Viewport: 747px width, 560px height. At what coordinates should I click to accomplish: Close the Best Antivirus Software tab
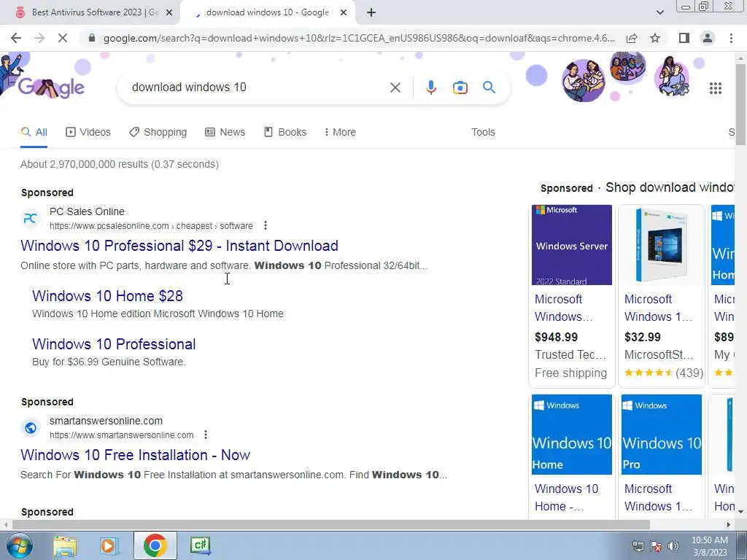click(x=169, y=12)
